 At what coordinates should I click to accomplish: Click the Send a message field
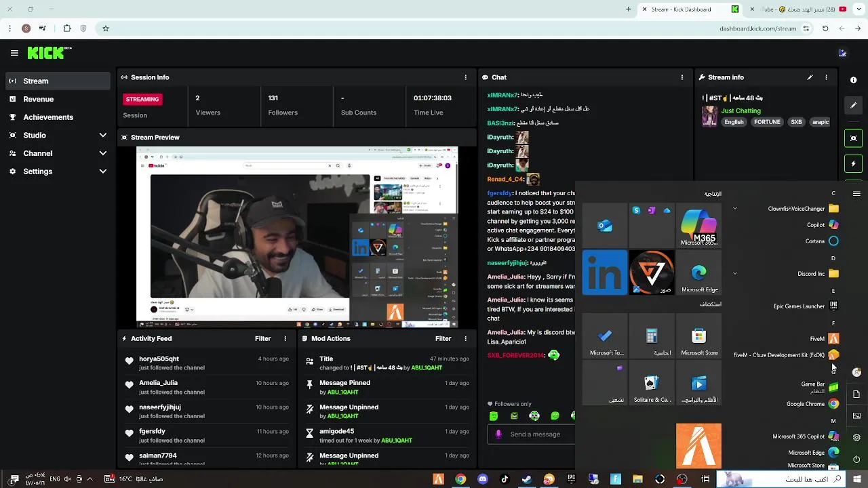(x=531, y=434)
